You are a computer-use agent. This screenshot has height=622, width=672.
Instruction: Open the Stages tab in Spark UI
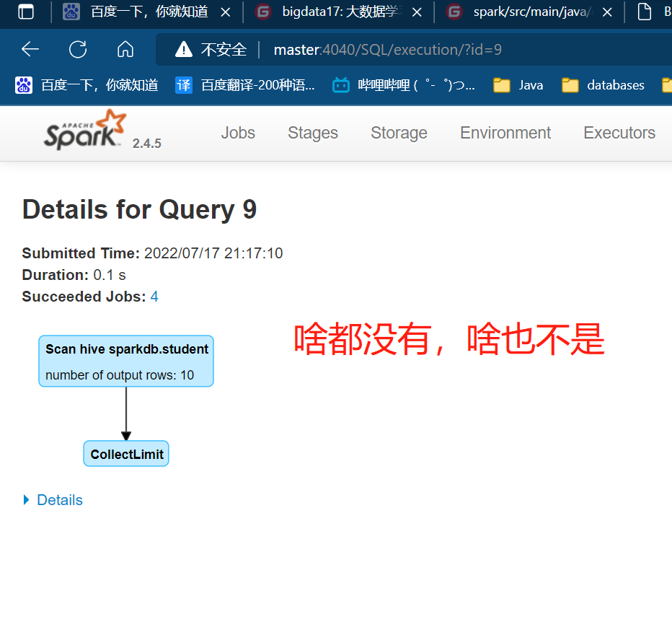pos(313,133)
